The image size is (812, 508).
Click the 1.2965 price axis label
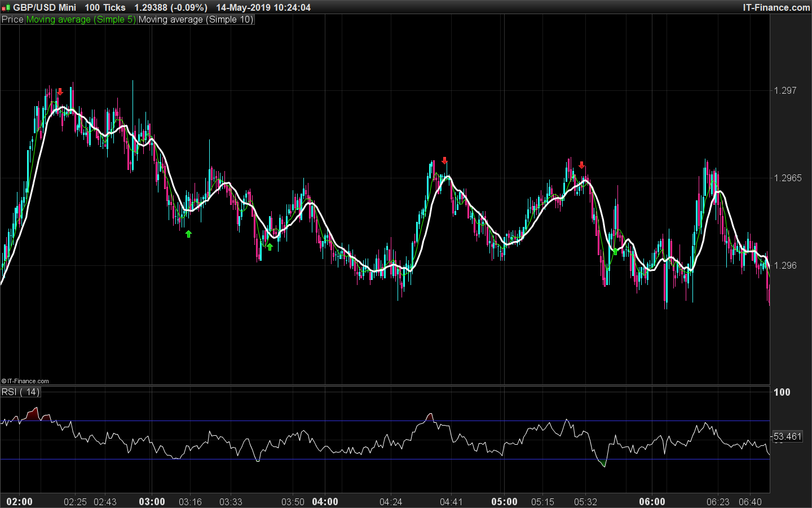(x=788, y=178)
